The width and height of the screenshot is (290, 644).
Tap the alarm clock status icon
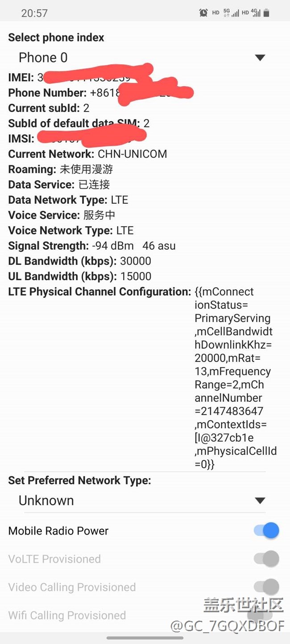click(203, 13)
